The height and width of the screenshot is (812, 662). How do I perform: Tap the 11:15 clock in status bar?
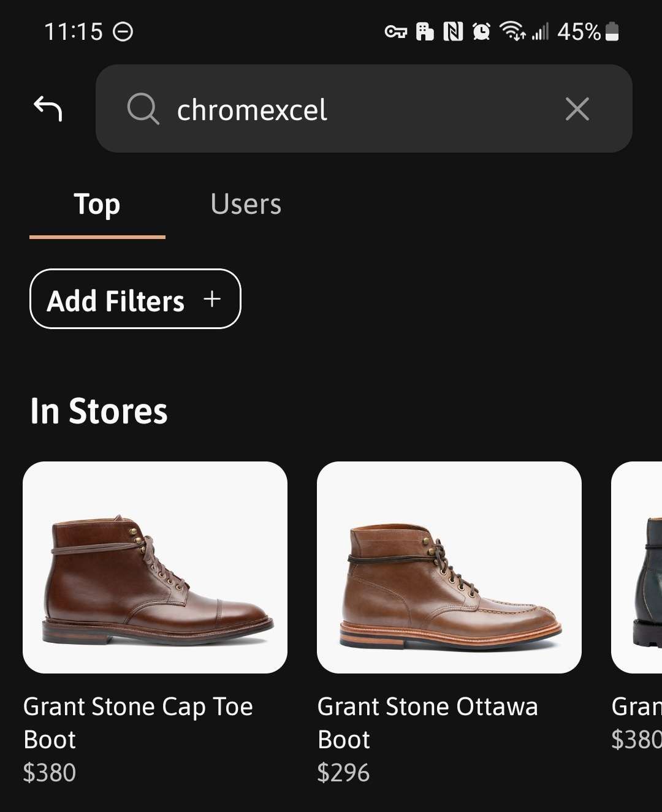tap(74, 31)
